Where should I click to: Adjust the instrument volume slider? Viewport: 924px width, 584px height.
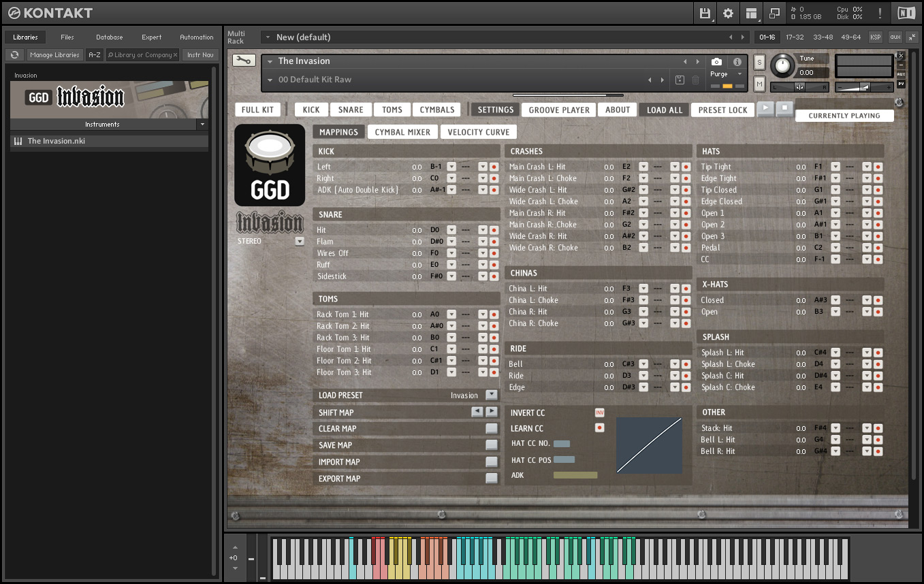pos(864,87)
